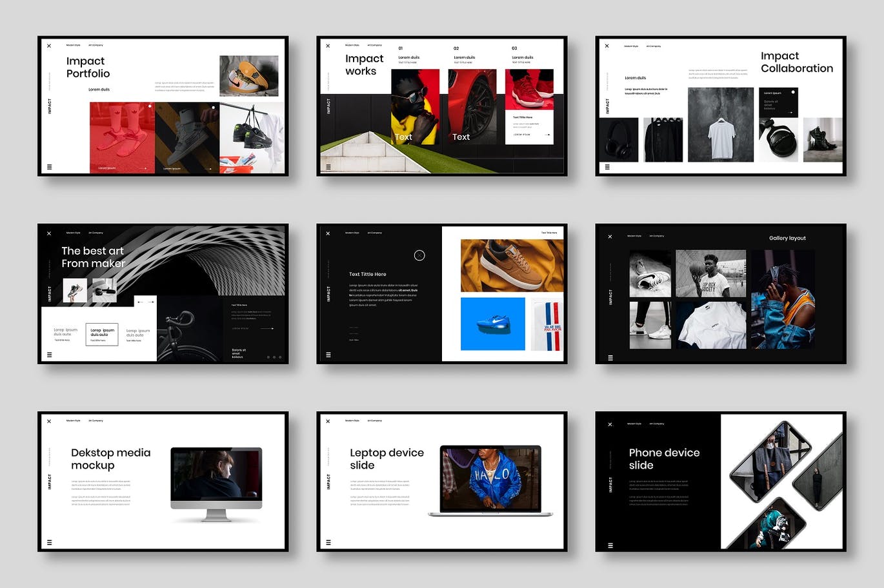Click the X icon on Impact Portfolio slide
Image resolution: width=884 pixels, height=588 pixels.
pyautogui.click(x=49, y=46)
